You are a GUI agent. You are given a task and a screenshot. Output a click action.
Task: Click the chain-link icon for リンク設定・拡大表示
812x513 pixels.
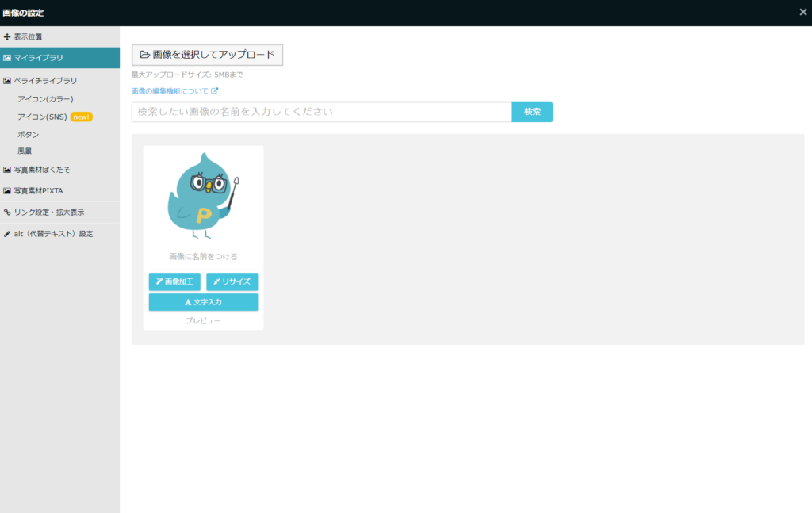7,212
